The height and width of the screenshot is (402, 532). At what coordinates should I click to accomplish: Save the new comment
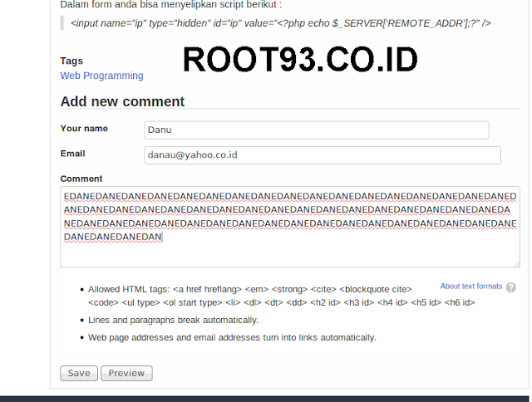pyautogui.click(x=79, y=373)
